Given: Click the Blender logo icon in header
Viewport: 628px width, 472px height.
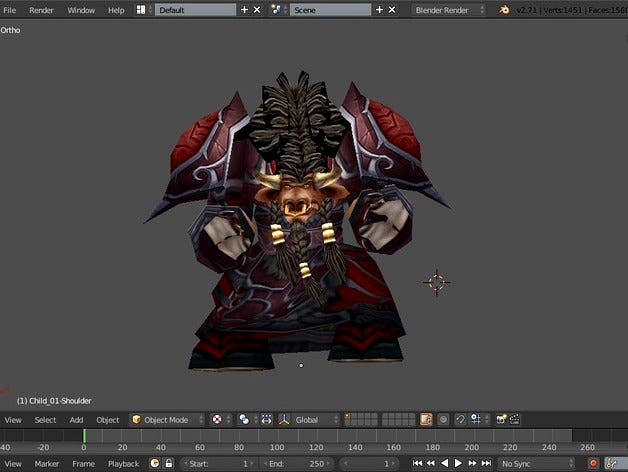Looking at the screenshot, I should pyautogui.click(x=505, y=10).
